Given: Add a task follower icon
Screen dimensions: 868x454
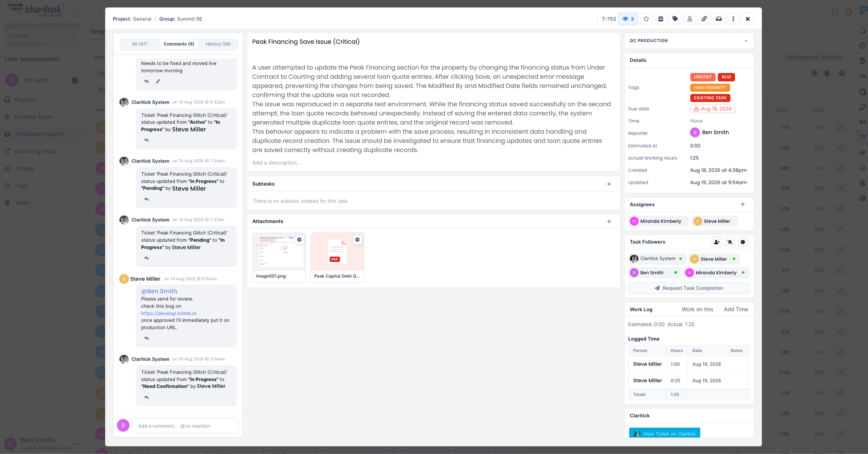Looking at the screenshot, I should pos(717,242).
